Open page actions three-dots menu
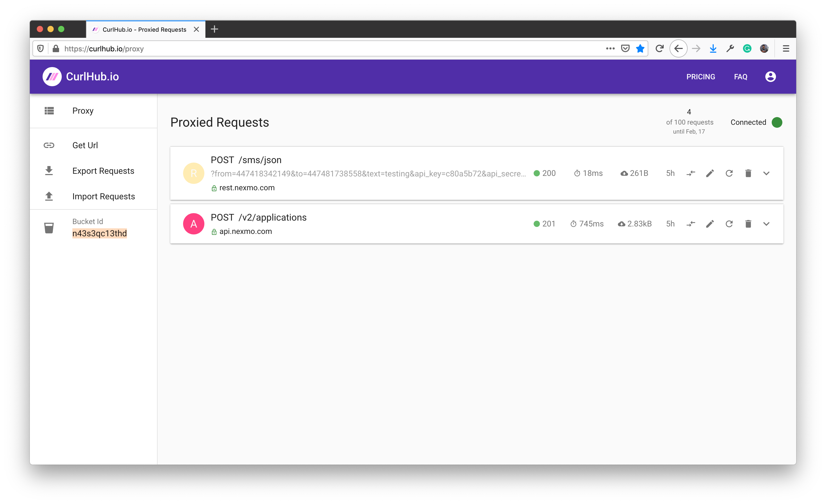This screenshot has width=826, height=504. (610, 49)
